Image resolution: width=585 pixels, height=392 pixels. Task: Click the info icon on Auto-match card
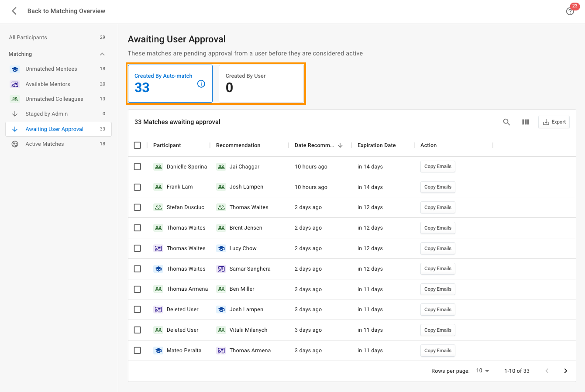(201, 84)
